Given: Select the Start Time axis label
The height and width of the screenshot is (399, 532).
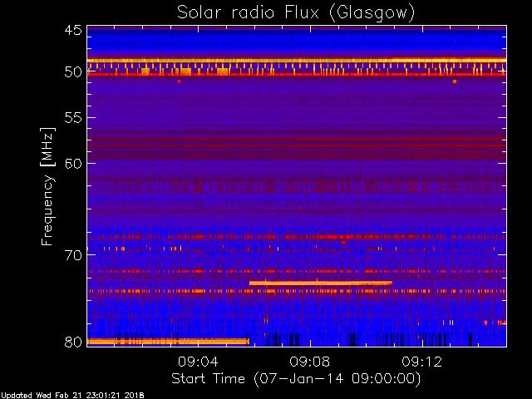Looking at the screenshot, I should coord(296,379).
